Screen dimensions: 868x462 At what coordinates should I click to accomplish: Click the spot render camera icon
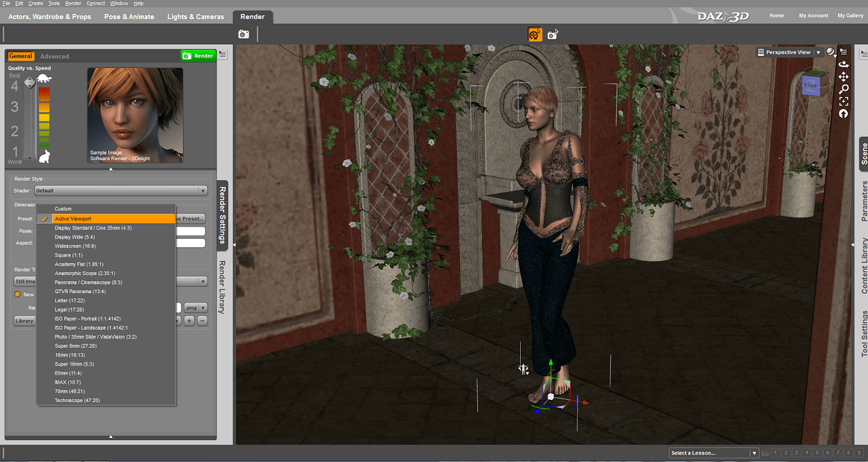click(x=553, y=34)
